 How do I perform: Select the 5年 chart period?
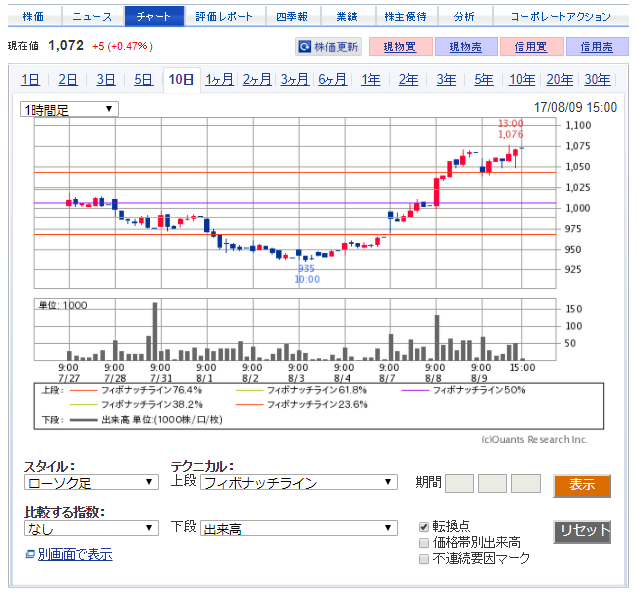click(484, 79)
